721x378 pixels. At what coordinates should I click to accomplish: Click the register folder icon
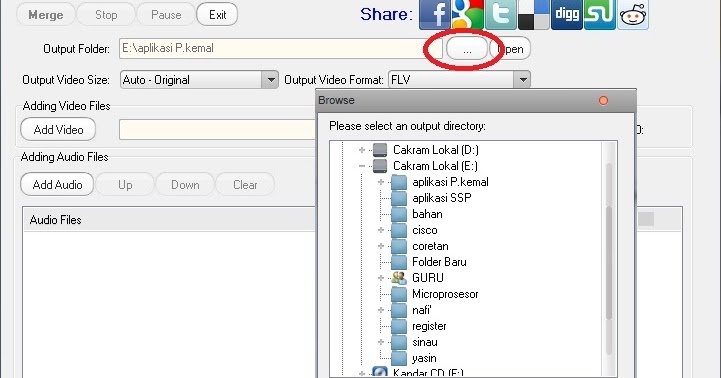pyautogui.click(x=399, y=326)
